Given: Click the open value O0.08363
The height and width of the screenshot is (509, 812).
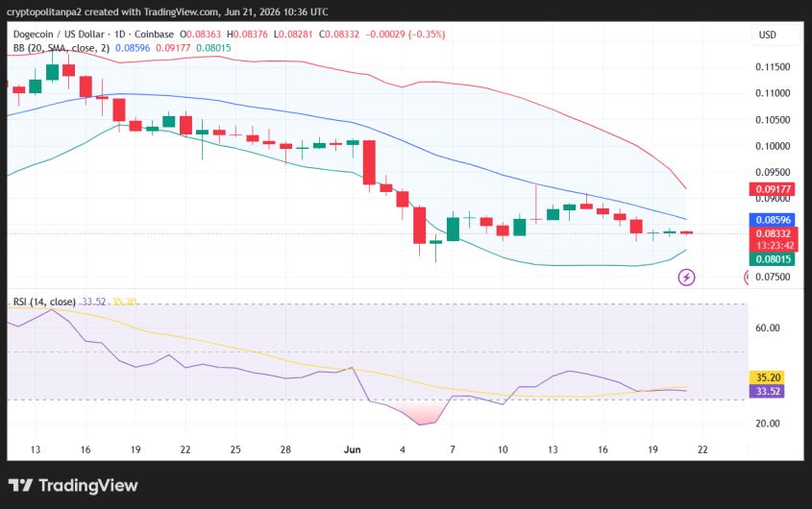Looking at the screenshot, I should point(200,35).
